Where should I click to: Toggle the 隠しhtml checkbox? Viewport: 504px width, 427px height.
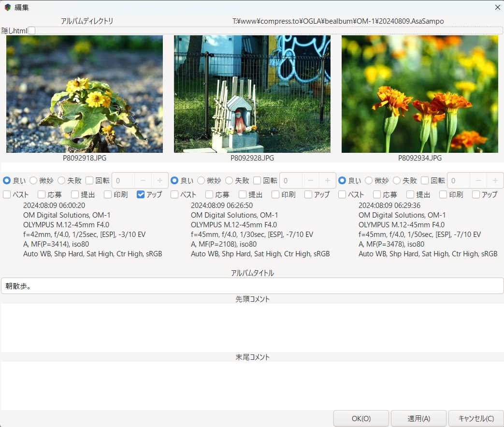click(32, 30)
